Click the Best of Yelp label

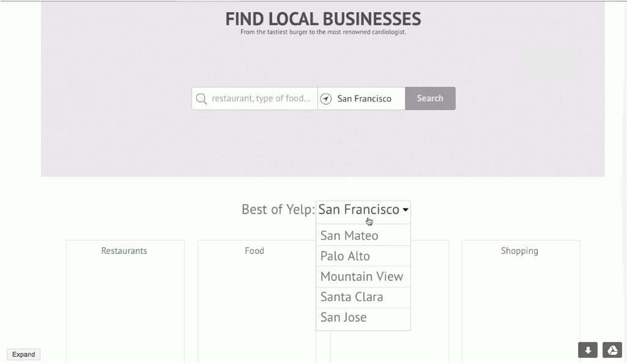tap(278, 210)
